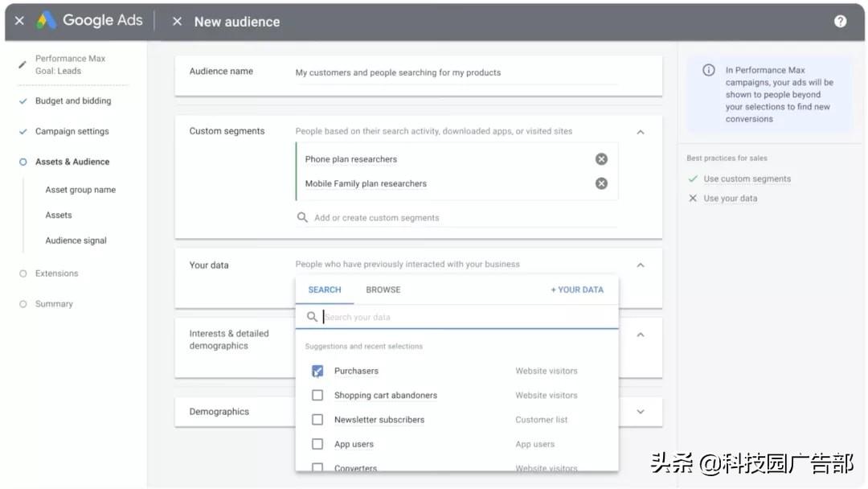Collapse Interests & detailed demographics section
868x489 pixels.
[641, 335]
